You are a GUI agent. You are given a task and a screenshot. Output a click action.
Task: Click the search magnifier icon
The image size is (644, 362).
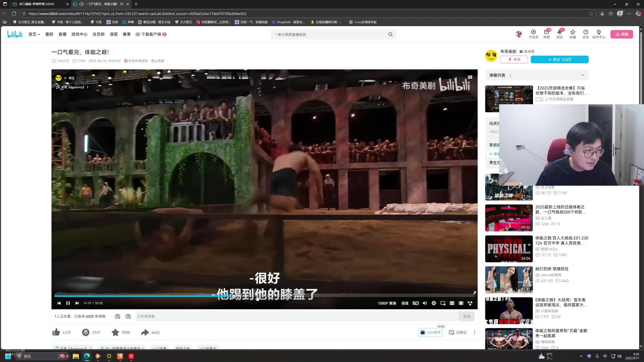(390, 34)
